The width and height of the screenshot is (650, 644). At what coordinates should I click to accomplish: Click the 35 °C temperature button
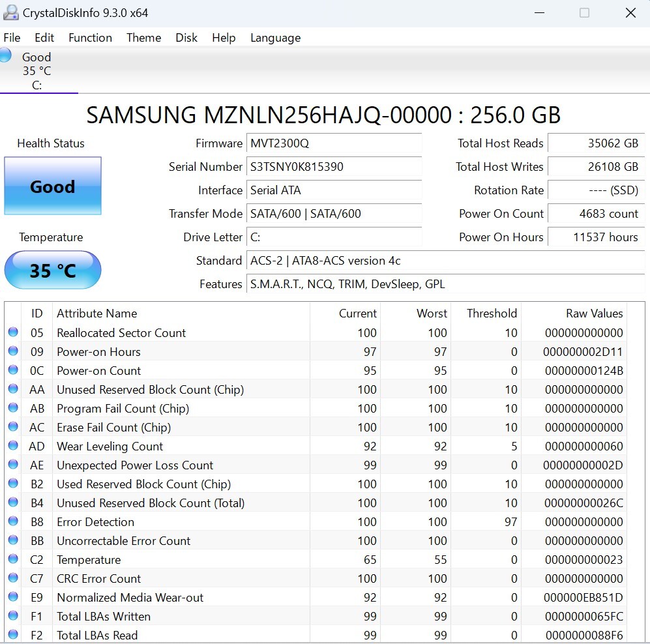point(53,270)
